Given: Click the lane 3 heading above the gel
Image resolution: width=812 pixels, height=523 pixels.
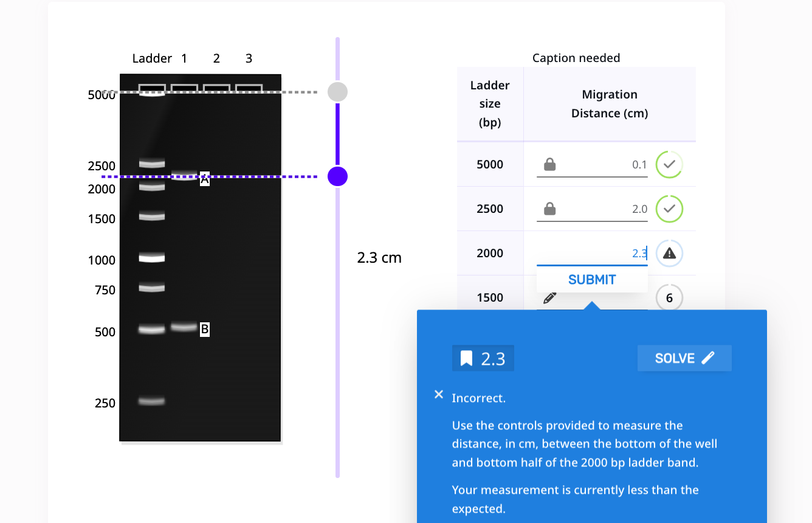Looking at the screenshot, I should coord(249,58).
